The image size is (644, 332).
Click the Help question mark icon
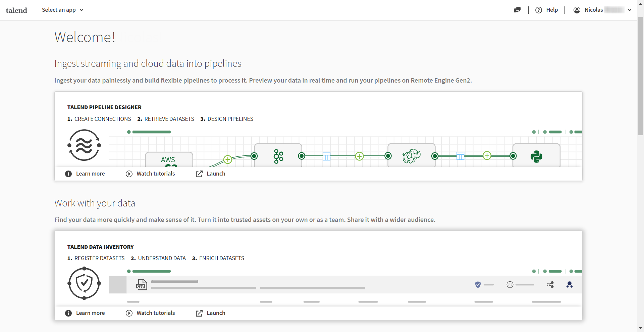pyautogui.click(x=539, y=10)
